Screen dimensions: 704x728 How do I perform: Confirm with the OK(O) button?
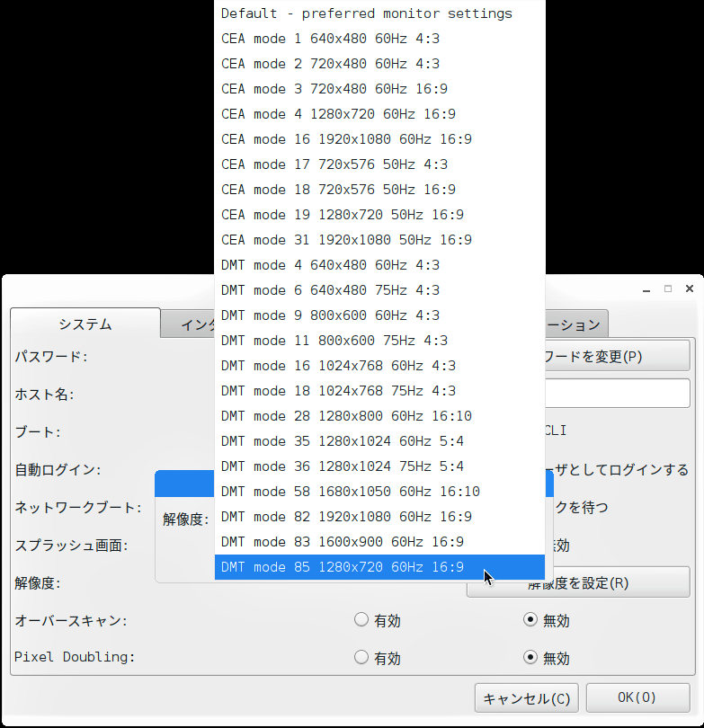pos(638,697)
